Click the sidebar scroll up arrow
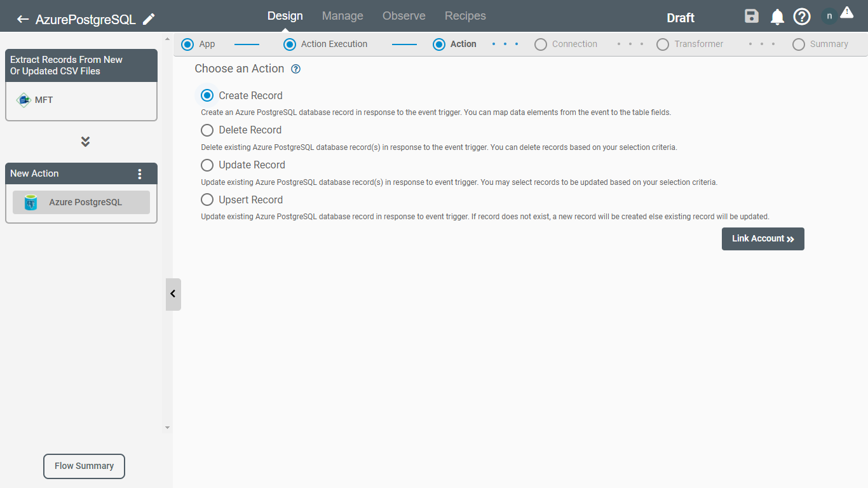The image size is (868, 488). [x=168, y=39]
